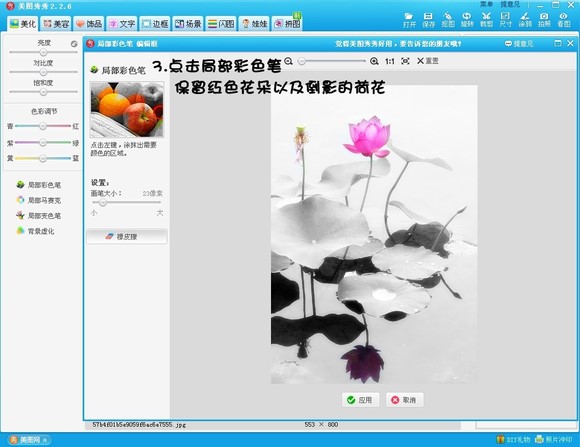Image resolution: width=580 pixels, height=447 pixels.
Task: Click the fit-to-screen icon beside 1:1
Action: 405,61
